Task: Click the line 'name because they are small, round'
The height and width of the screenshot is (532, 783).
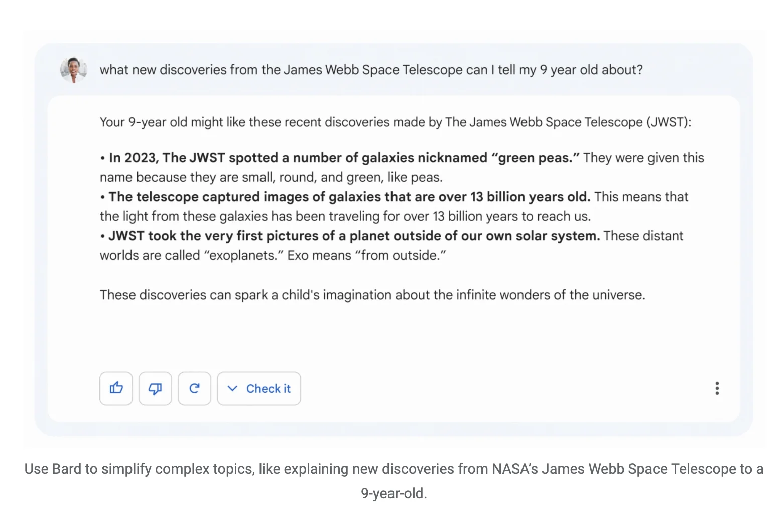Action: [271, 177]
